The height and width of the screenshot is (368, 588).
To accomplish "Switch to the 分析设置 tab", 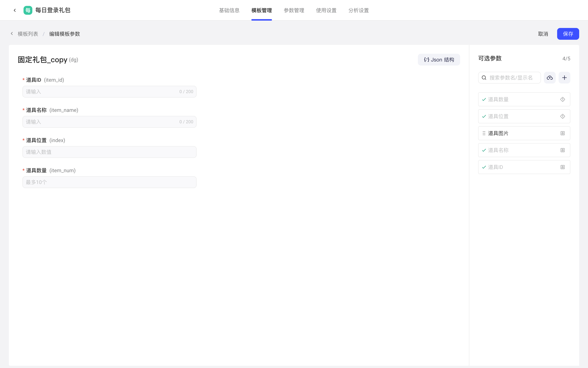I will (358, 10).
